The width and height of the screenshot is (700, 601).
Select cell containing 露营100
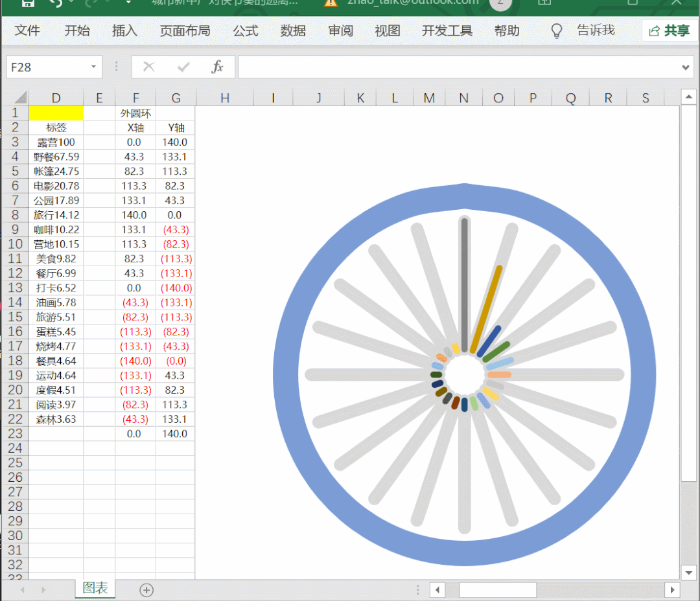pos(56,142)
